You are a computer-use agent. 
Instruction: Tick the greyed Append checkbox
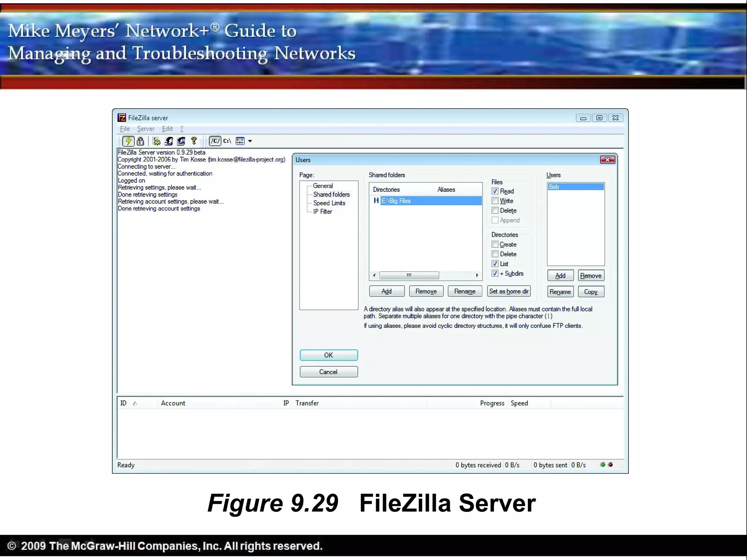coord(495,220)
